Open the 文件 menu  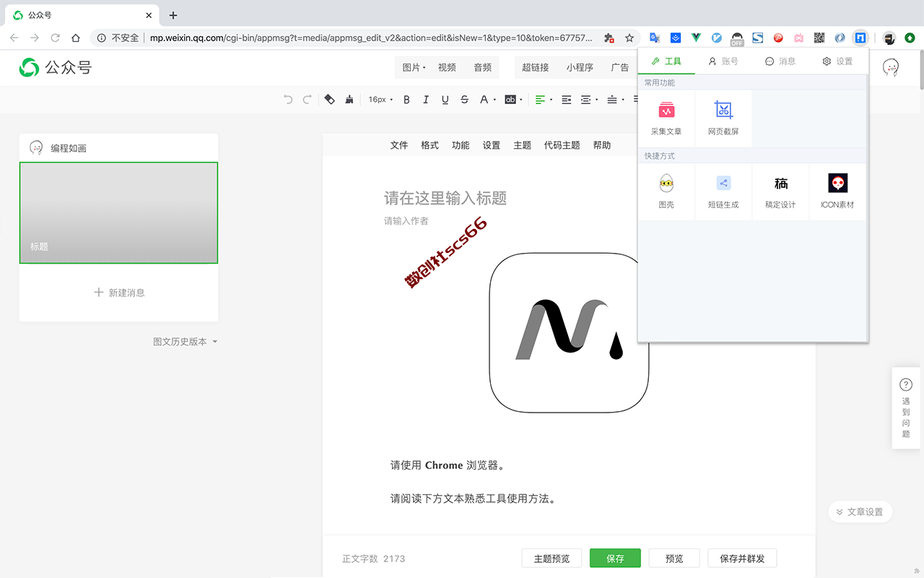coord(399,145)
